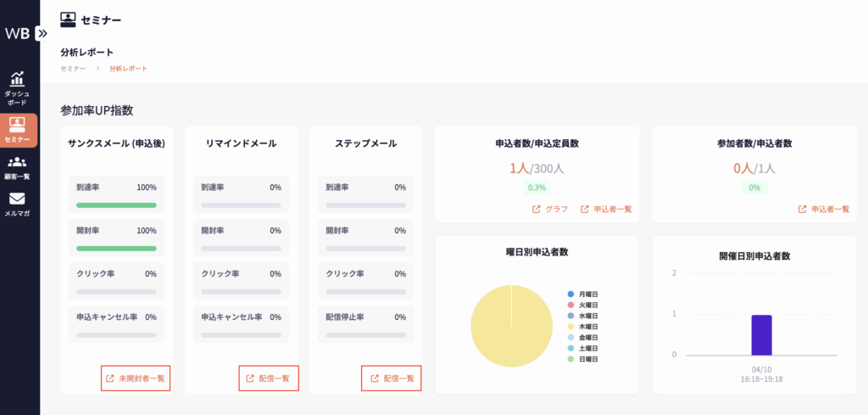Image resolution: width=868 pixels, height=415 pixels.
Task: Open 申込者一覧 in 申込者数/申込定員数 card
Action: coord(606,209)
